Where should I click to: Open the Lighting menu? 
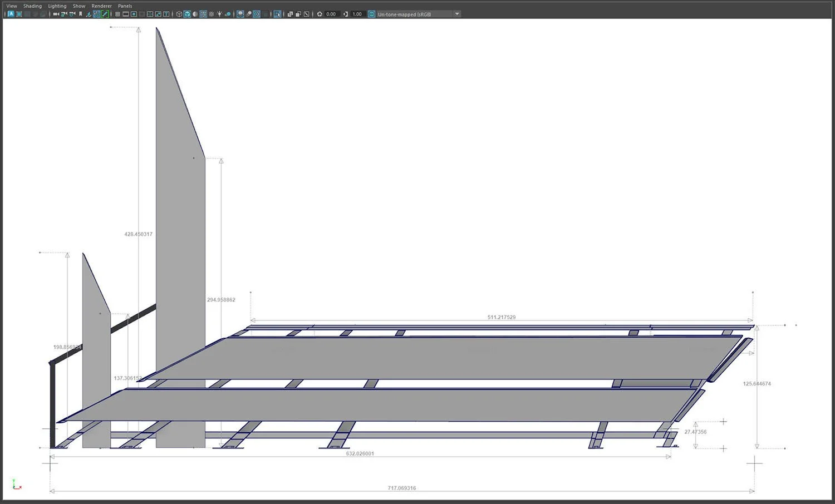pyautogui.click(x=57, y=6)
